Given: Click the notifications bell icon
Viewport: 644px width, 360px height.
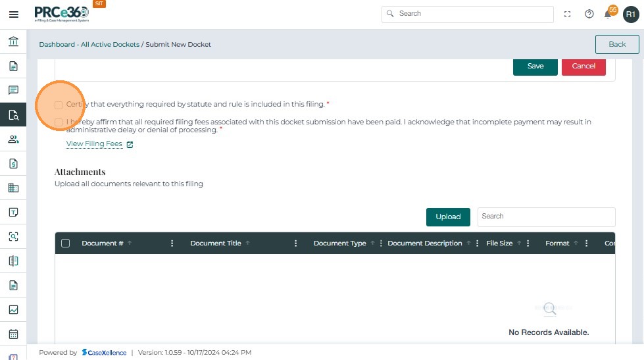Looking at the screenshot, I should (x=608, y=14).
